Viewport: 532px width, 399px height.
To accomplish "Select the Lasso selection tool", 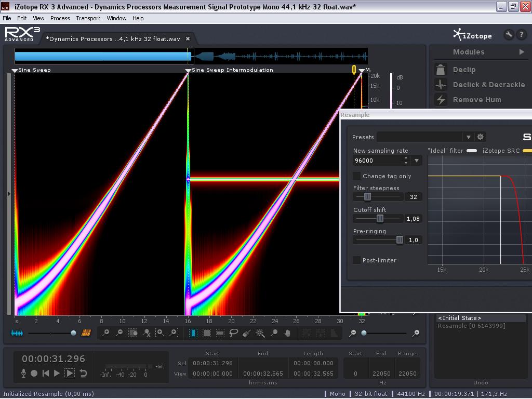I will point(233,333).
